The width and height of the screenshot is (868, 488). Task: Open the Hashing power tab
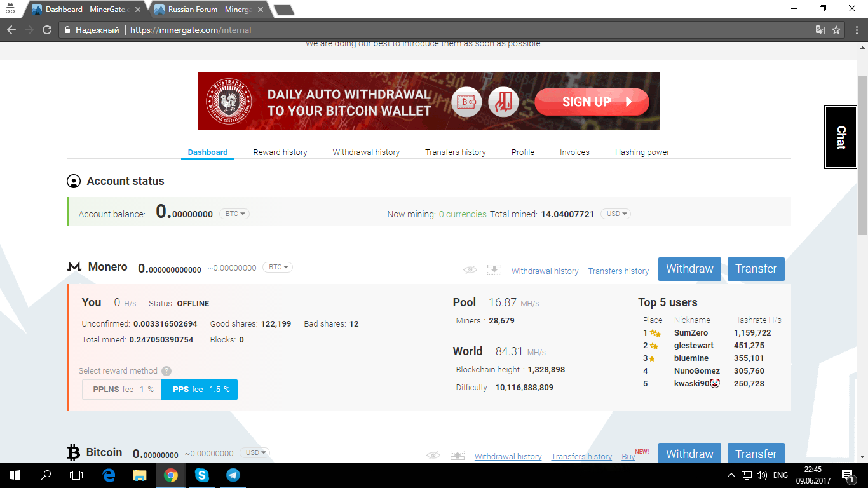[x=642, y=152]
